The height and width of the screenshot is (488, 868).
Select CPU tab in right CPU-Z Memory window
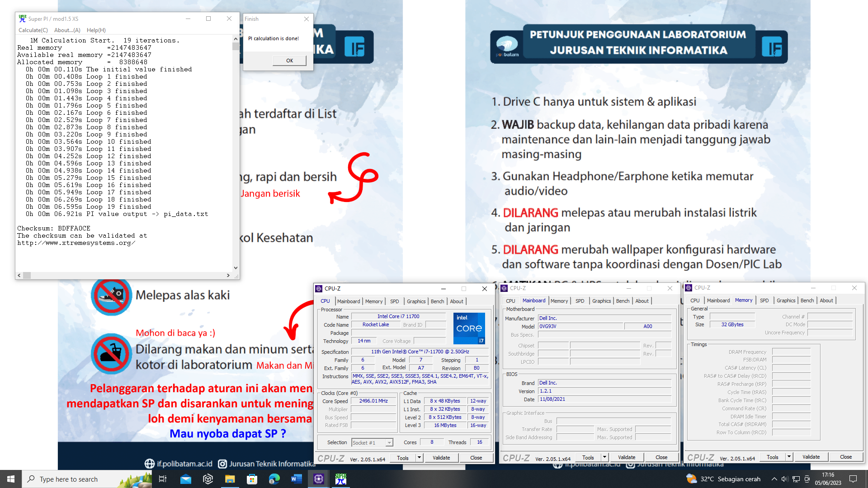pyautogui.click(x=695, y=300)
